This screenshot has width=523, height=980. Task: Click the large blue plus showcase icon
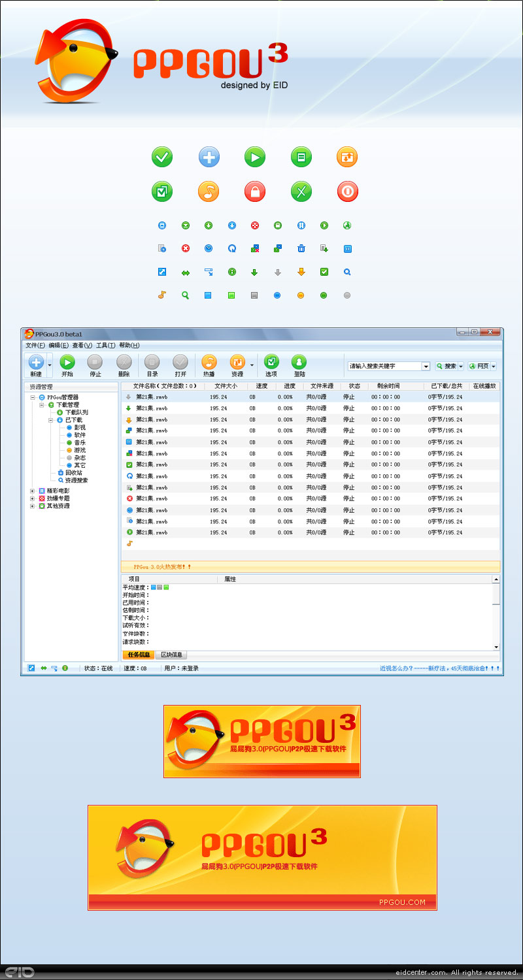point(209,157)
